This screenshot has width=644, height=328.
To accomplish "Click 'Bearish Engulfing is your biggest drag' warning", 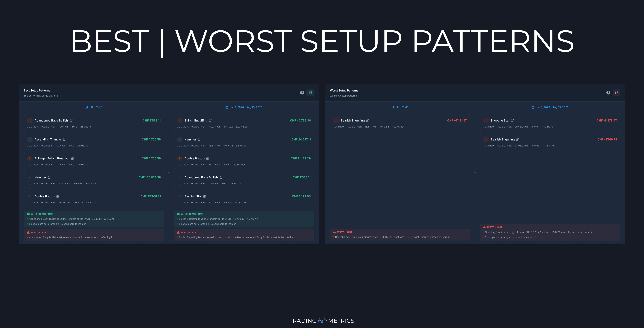I will [392, 237].
